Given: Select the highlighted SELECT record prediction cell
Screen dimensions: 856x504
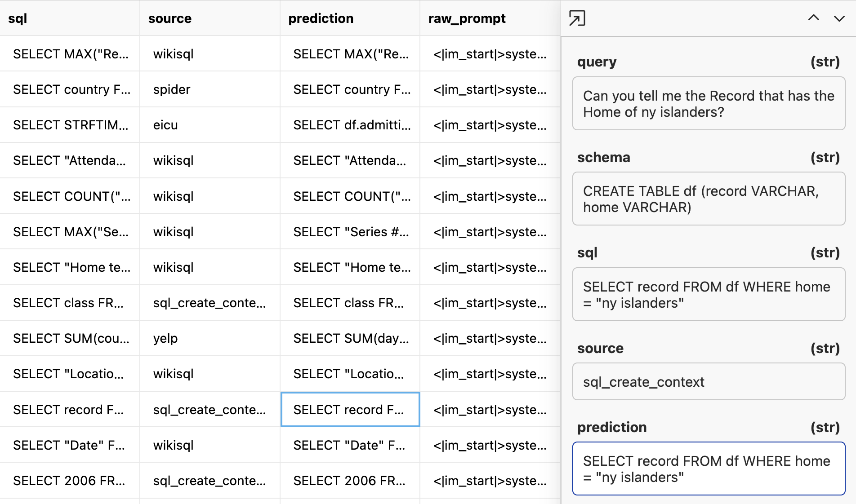Looking at the screenshot, I should [x=350, y=410].
